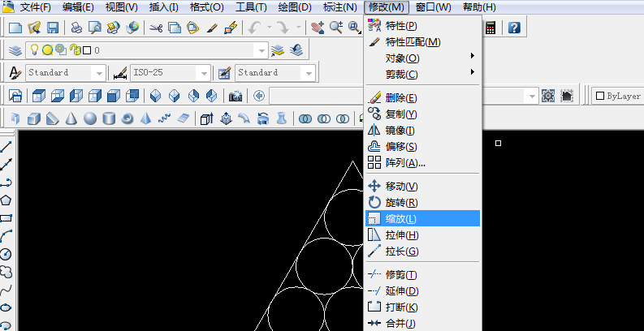Choose 镜像(I) mirror menu entry
The image size is (644, 331).
(x=422, y=131)
